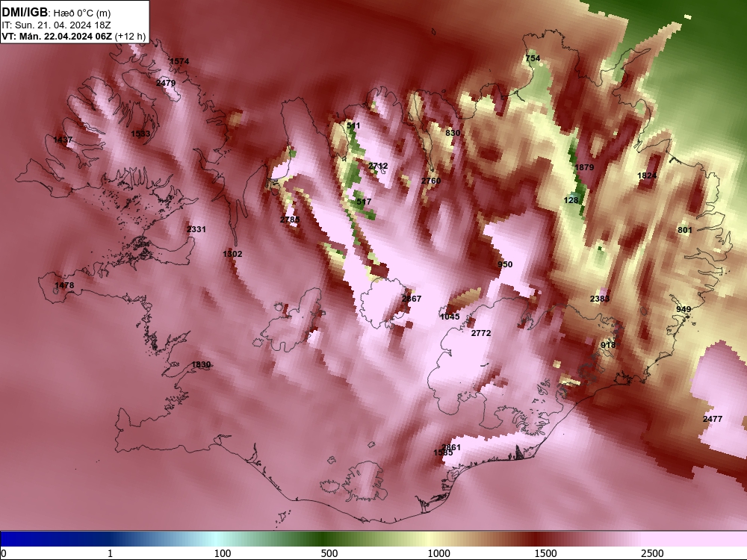747x560 pixels.
Task: Select the 1478 value on peninsula
Action: pyautogui.click(x=64, y=285)
